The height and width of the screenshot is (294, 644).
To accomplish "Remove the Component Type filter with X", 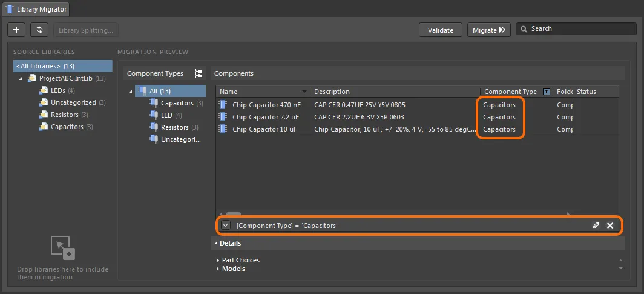I will [x=610, y=226].
